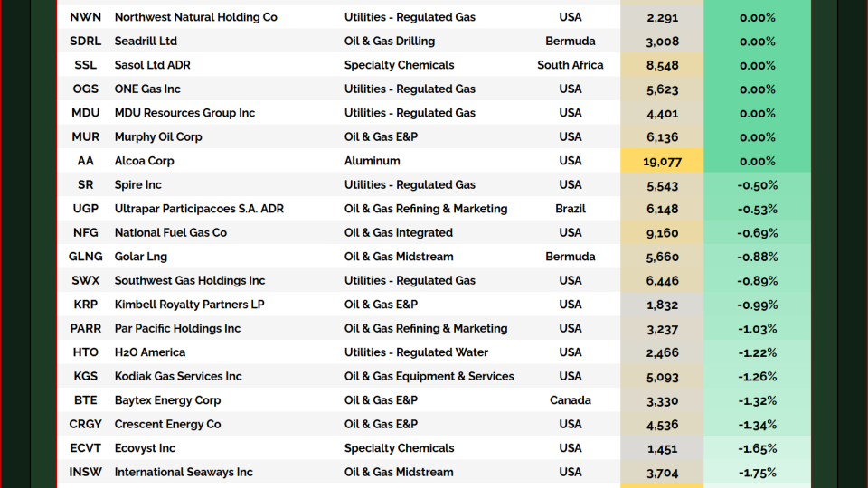
Task: Select the MDU Resources Group Inc name
Action: pos(184,113)
